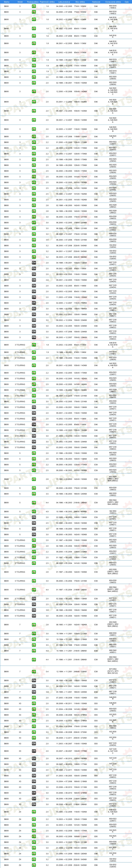
Task: Click PB fuel icon in BMW 3 2.0 02.1999 -> 08.2001 row
Action: (x=34, y=83)
